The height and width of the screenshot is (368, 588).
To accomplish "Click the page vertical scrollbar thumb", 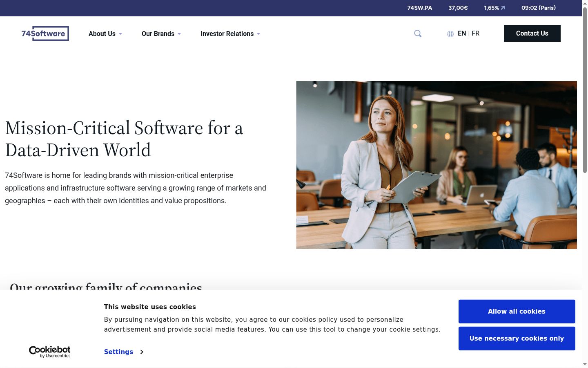I will 585,90.
